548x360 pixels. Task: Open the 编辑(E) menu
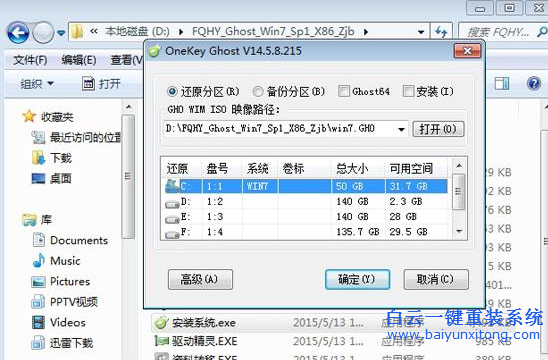(x=79, y=60)
